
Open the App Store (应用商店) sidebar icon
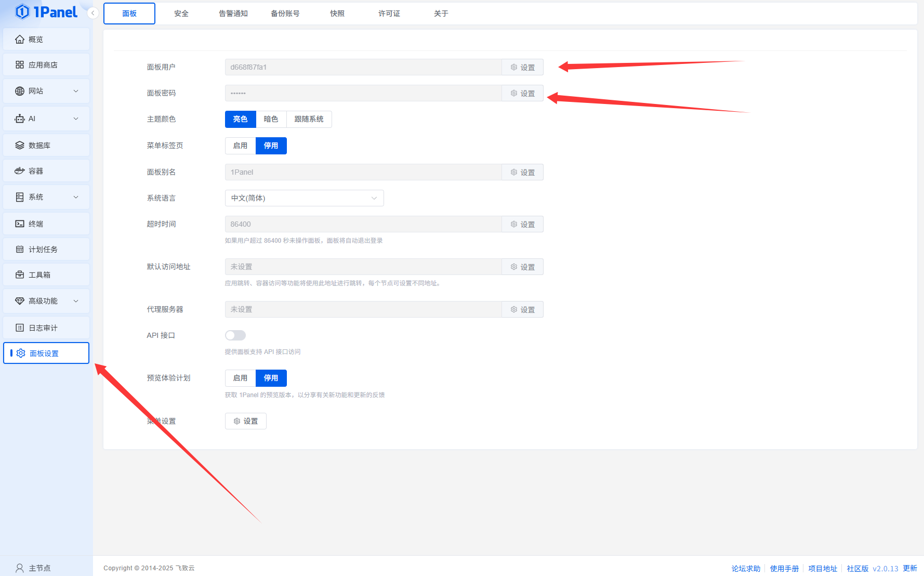pos(20,65)
